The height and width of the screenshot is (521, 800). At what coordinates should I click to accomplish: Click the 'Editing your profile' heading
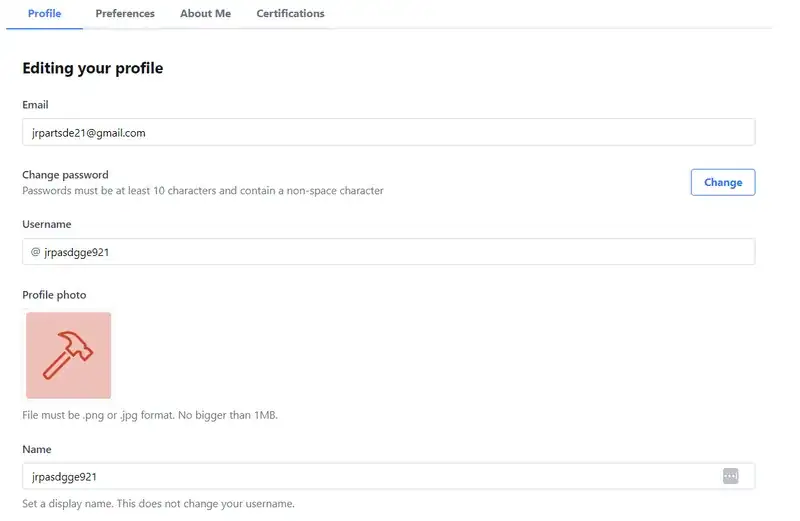[x=92, y=68]
